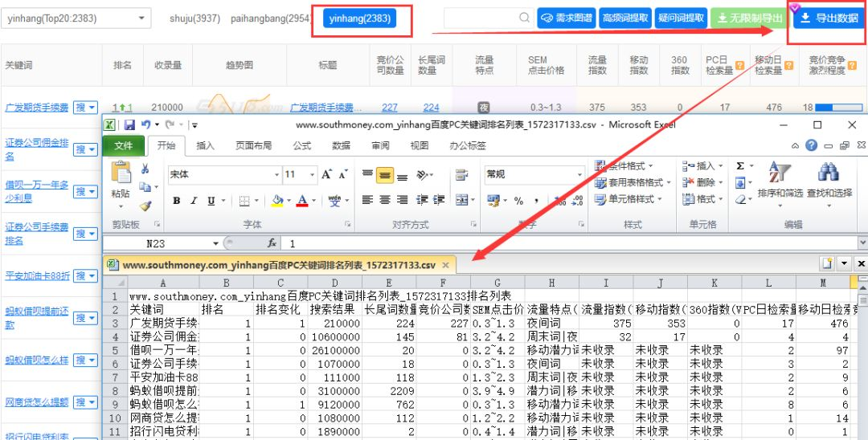
Task: Click the blue yinhang(2383) tab
Action: (360, 18)
